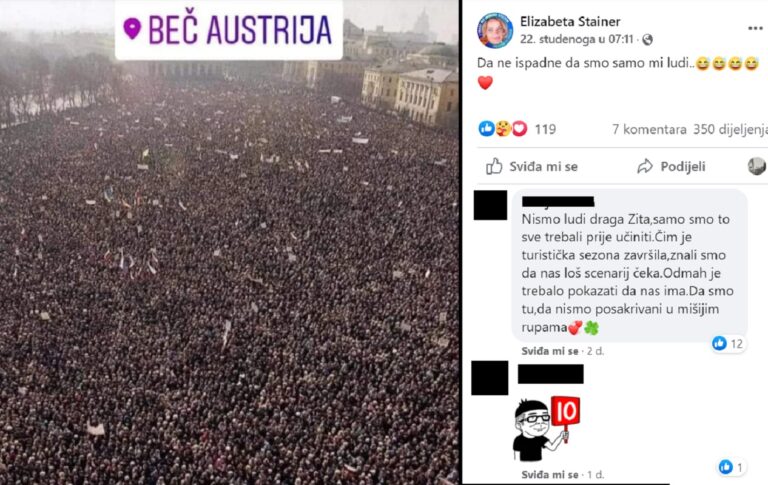Viewport: 768px width, 485px height.
Task: Open the blue like reaction icon list
Action: tap(486, 129)
